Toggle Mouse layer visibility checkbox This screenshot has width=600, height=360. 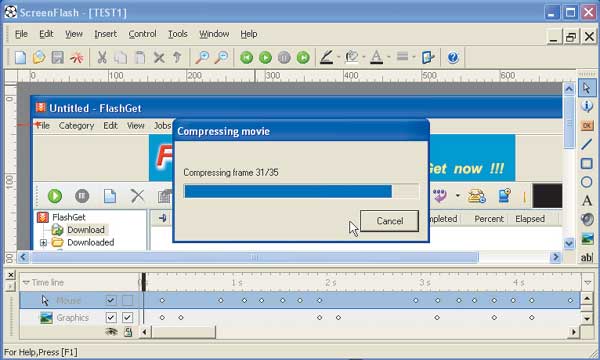111,300
